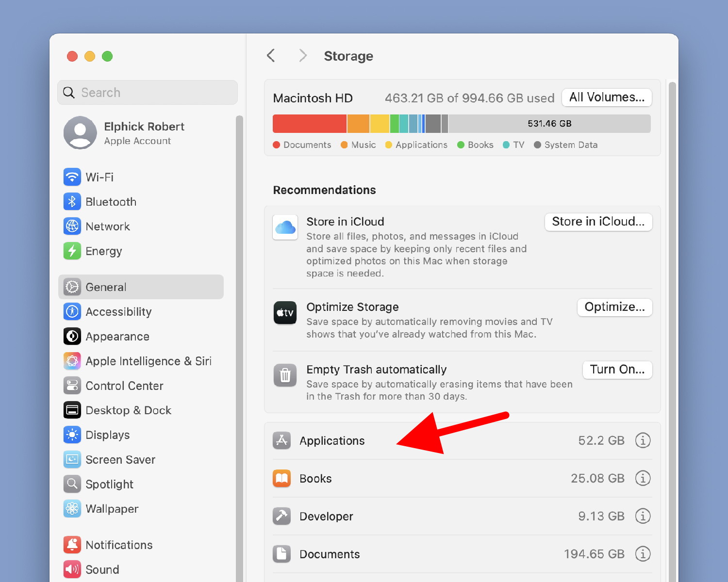Click the 25.08 GB size value
The image size is (728, 582).
click(597, 478)
